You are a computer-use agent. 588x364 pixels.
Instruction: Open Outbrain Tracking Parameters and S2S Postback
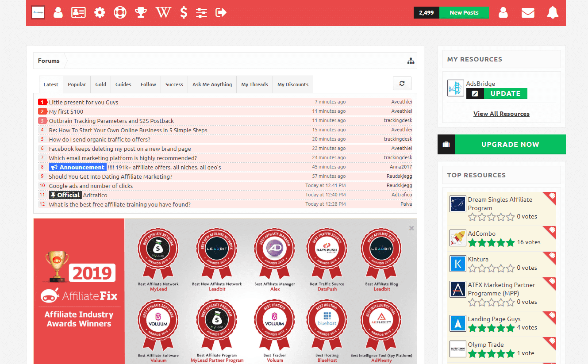coord(111,121)
